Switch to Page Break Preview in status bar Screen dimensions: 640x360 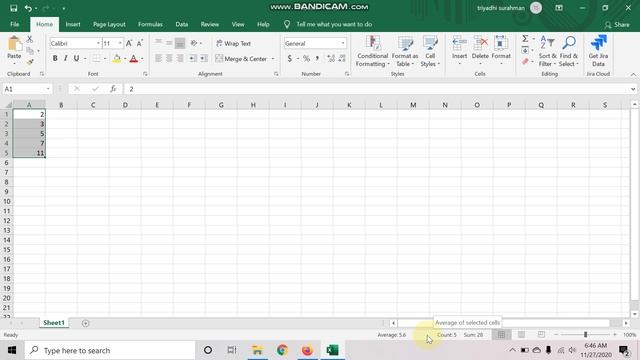[541, 335]
